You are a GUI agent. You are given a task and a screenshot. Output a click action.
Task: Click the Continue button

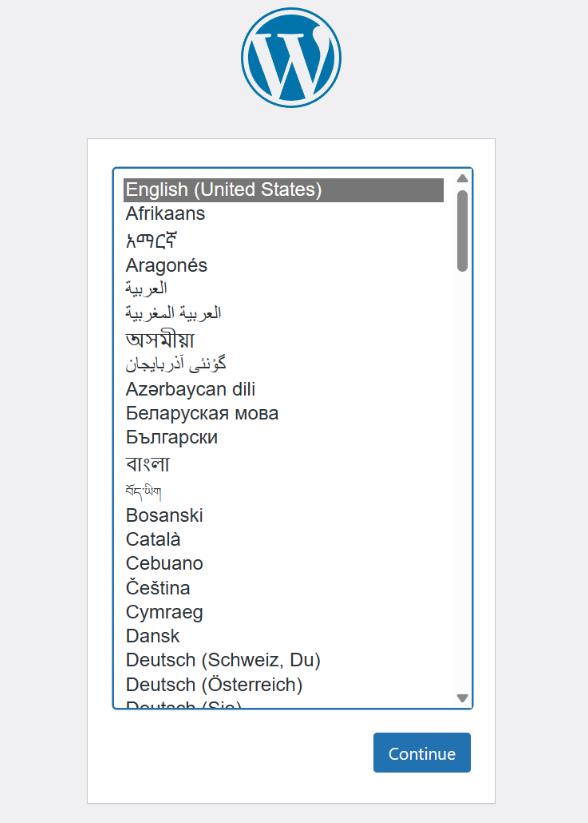(x=422, y=753)
